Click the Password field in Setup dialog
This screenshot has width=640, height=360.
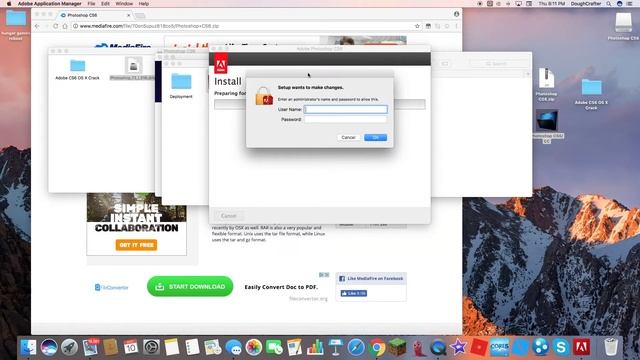[x=346, y=119]
